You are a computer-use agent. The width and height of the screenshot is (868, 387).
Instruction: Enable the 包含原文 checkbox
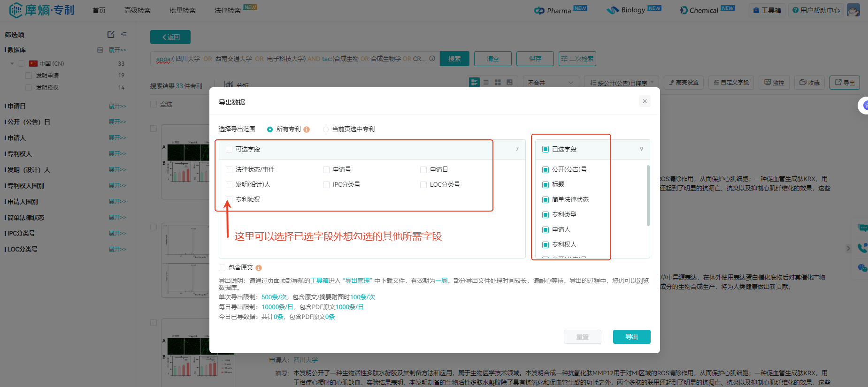222,268
